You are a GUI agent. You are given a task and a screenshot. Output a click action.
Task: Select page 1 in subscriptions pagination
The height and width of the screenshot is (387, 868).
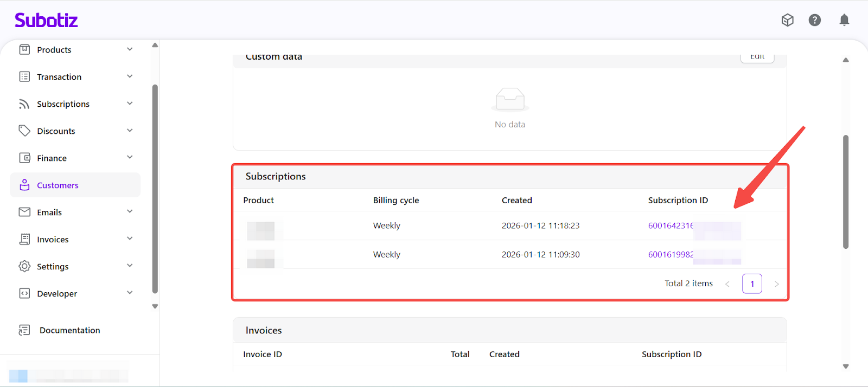752,284
